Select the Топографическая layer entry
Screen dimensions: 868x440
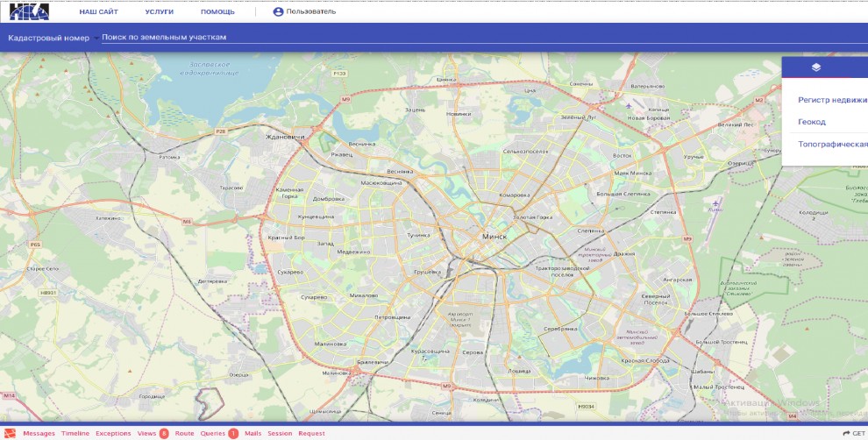(833, 145)
